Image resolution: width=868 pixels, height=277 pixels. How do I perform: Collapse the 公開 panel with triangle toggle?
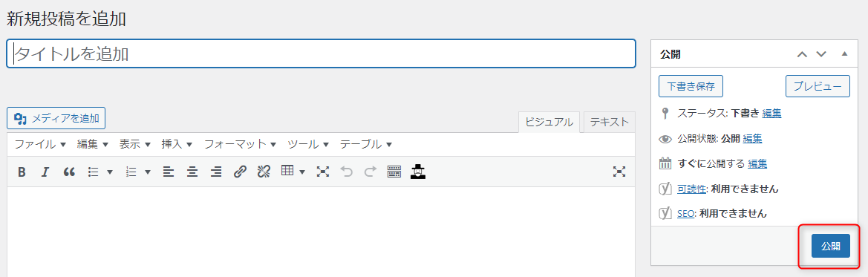[x=844, y=54]
